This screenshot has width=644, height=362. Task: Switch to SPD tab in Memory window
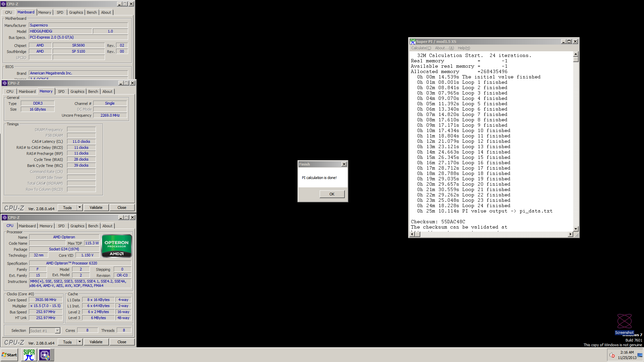(x=61, y=92)
